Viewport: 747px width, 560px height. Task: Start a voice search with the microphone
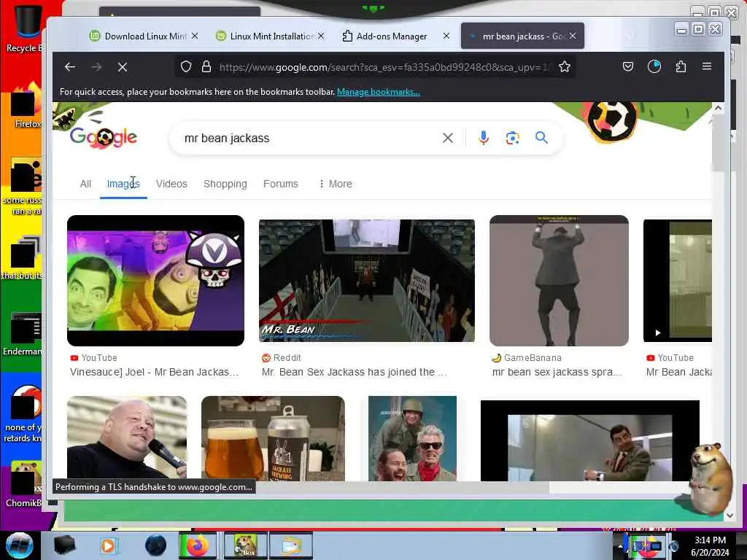click(x=483, y=138)
